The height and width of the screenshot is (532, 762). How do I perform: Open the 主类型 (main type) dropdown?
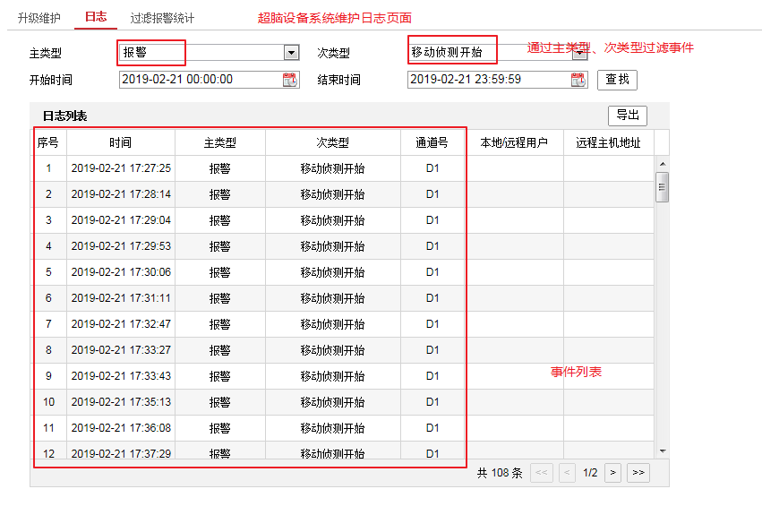(290, 53)
